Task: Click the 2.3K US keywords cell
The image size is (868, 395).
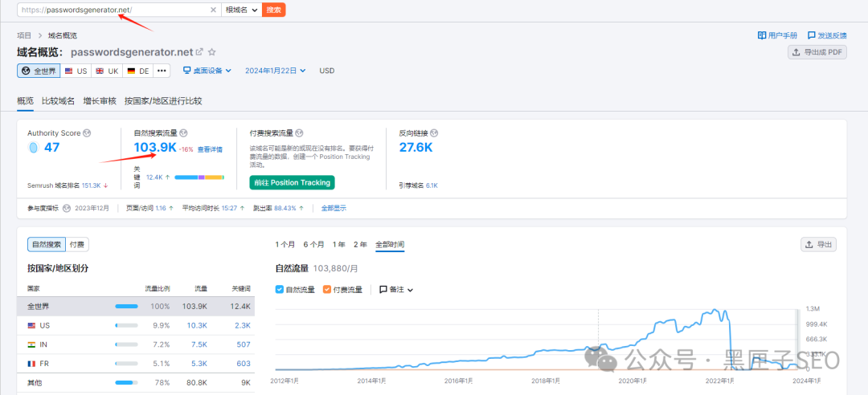Action: pos(243,325)
